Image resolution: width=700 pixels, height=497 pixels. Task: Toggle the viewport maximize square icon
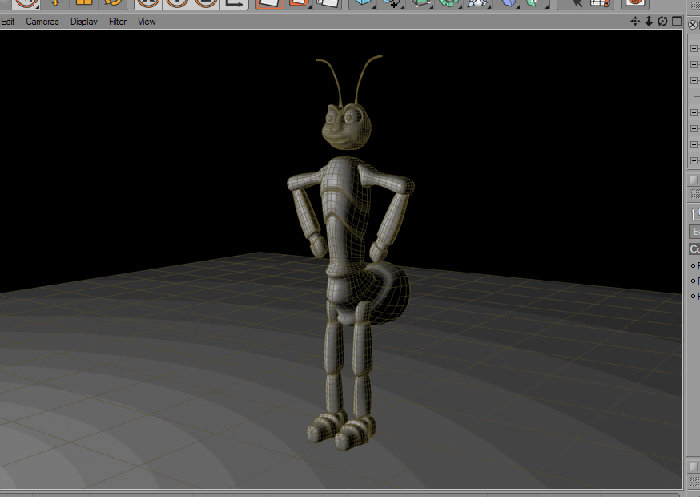[677, 21]
